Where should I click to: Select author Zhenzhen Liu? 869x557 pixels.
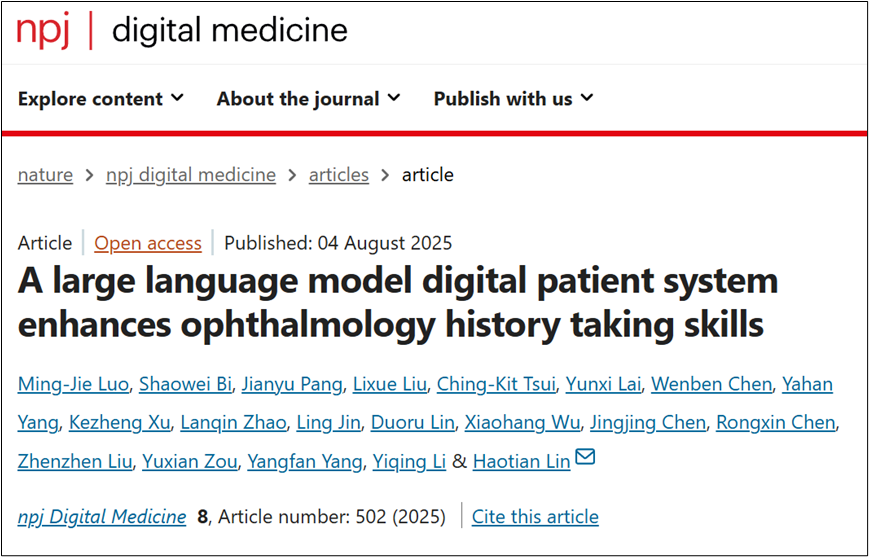point(74,461)
